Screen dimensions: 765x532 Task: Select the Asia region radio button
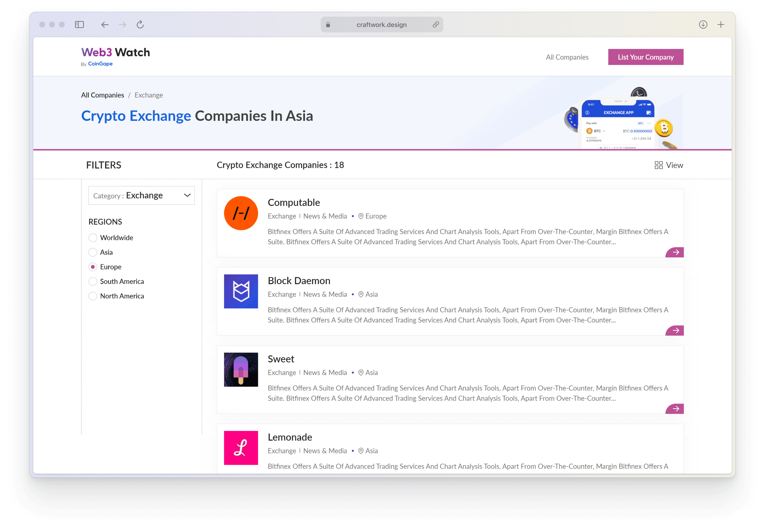(x=93, y=253)
